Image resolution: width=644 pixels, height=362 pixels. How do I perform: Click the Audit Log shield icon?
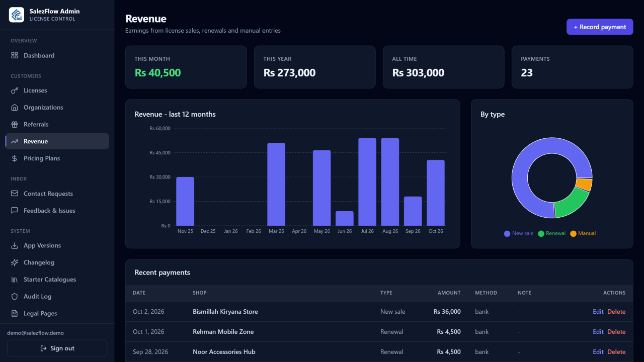15,297
